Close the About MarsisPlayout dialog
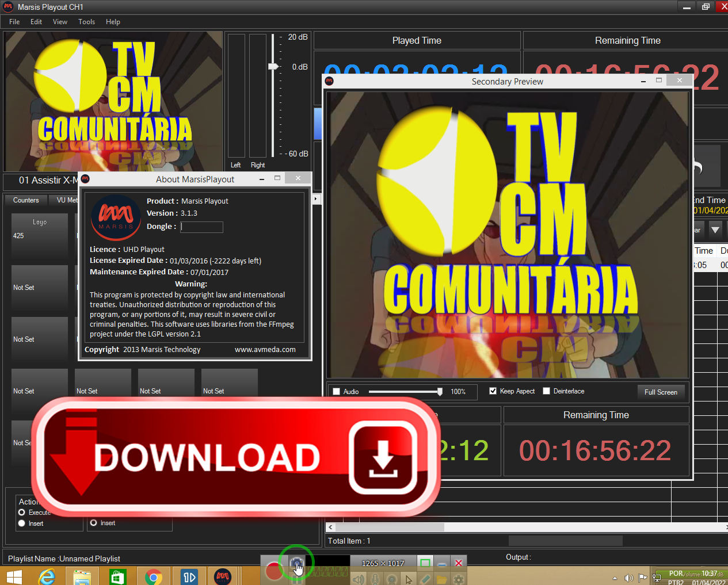Image resolution: width=728 pixels, height=585 pixels. point(298,178)
